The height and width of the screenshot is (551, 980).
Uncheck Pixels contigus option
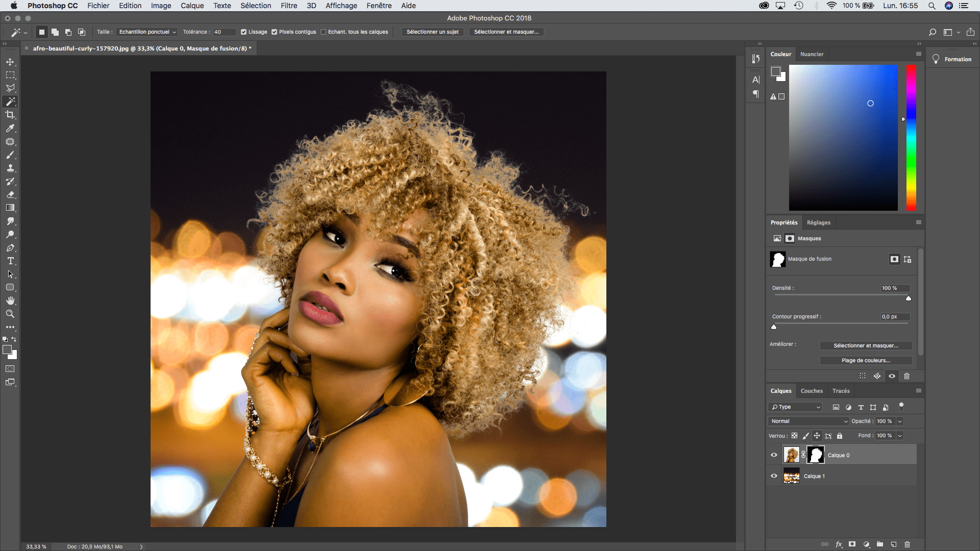click(274, 32)
